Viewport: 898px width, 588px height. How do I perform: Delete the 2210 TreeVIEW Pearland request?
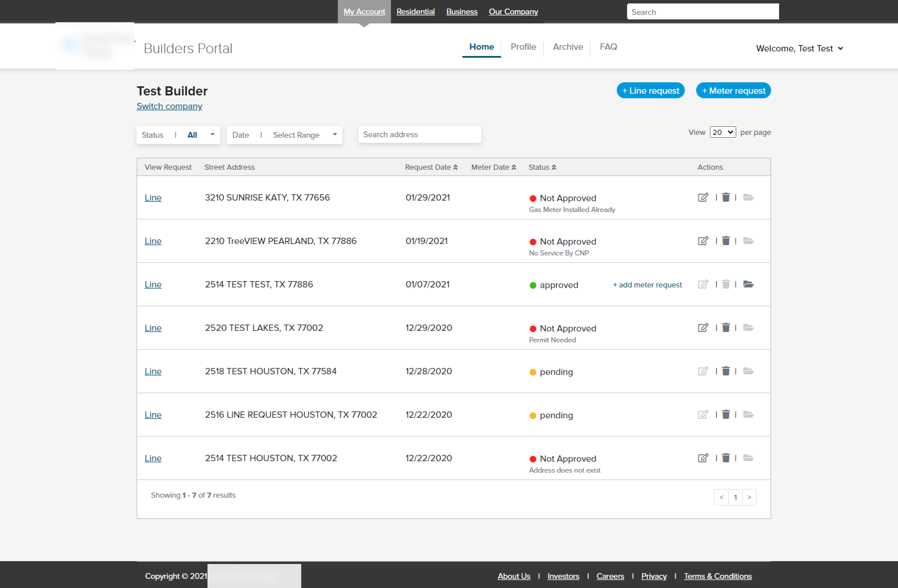(726, 241)
